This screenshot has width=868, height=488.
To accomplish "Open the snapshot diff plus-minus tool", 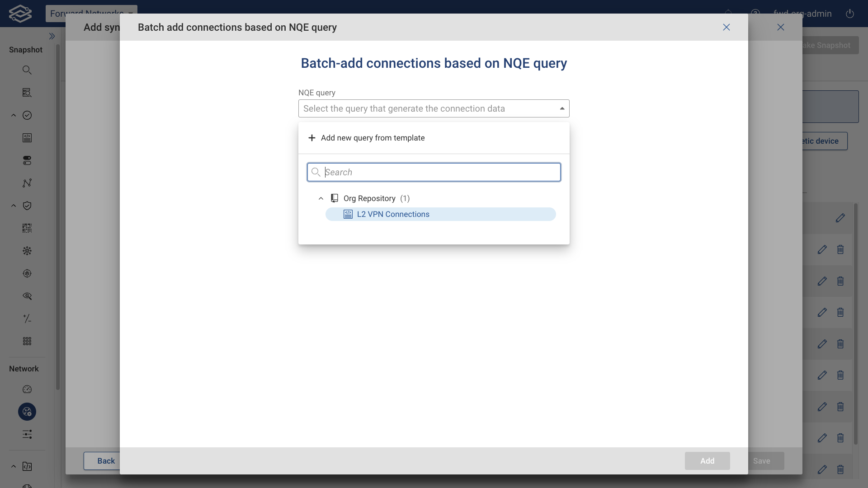I will (27, 319).
